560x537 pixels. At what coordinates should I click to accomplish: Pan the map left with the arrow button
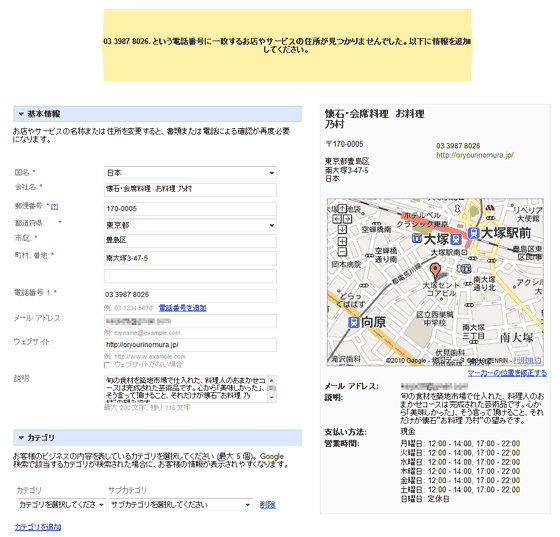[337, 219]
